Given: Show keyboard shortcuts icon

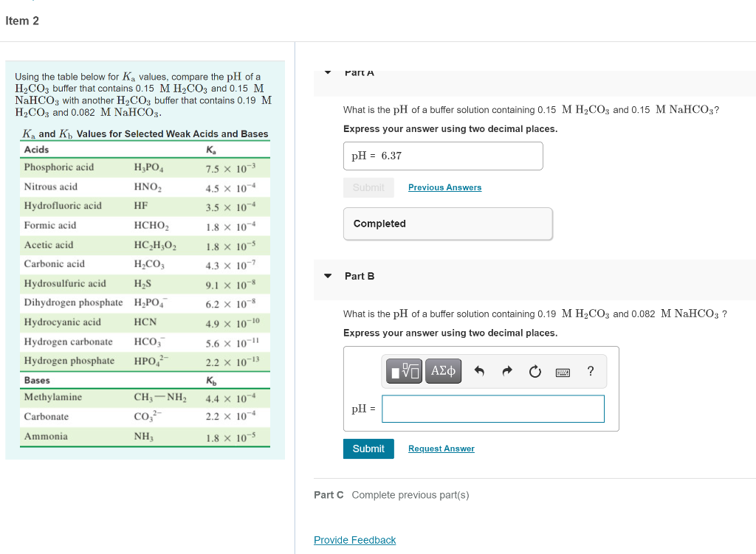Looking at the screenshot, I should [563, 372].
